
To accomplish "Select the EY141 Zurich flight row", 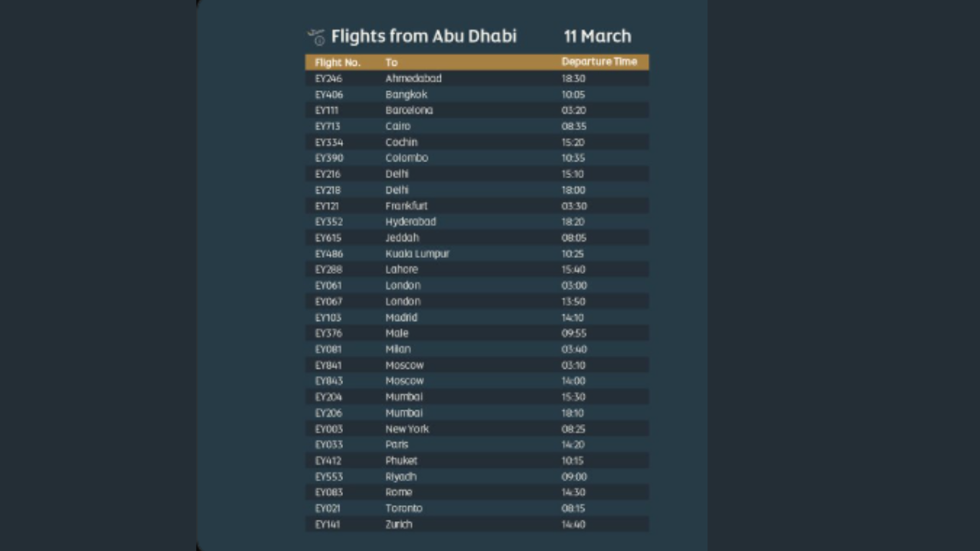I will (476, 524).
